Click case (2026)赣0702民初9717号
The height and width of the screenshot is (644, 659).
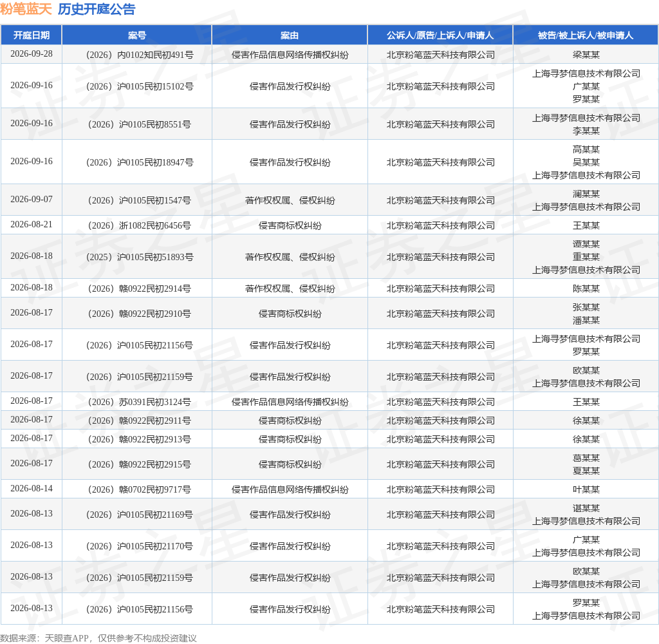pos(140,489)
